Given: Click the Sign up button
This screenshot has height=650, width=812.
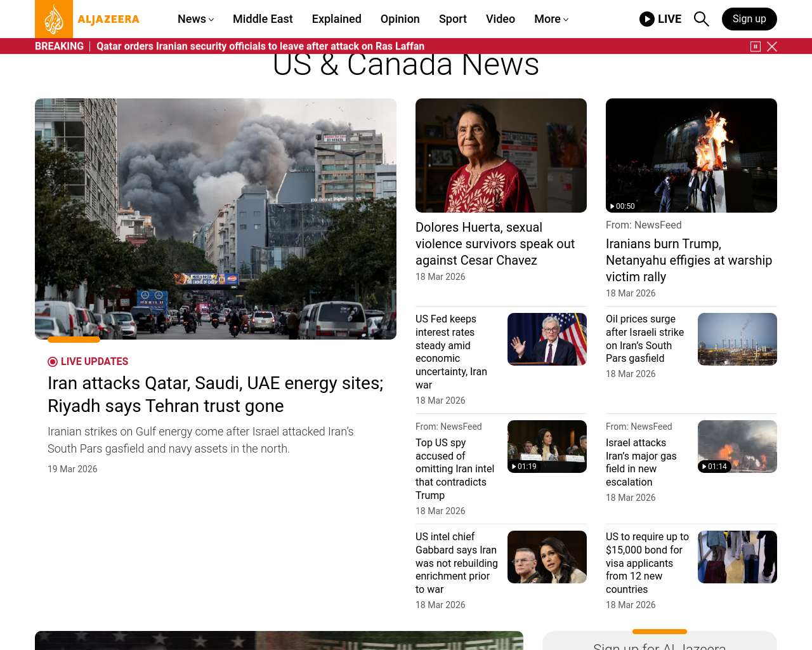Looking at the screenshot, I should tap(749, 19).
